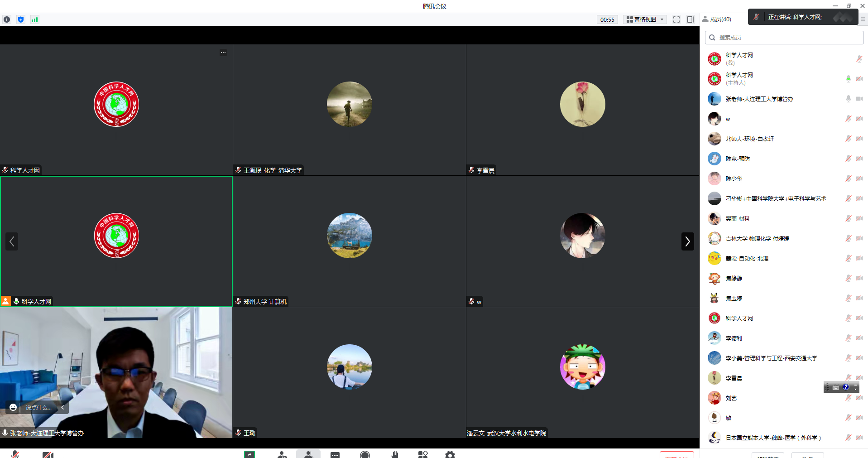Select the 王璐 video tile
868x458 pixels.
[x=350, y=373]
